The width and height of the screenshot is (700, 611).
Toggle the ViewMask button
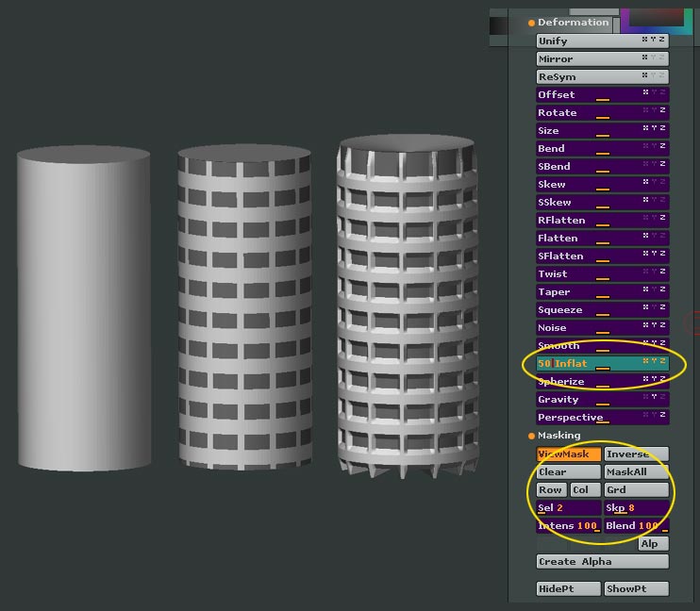click(568, 454)
